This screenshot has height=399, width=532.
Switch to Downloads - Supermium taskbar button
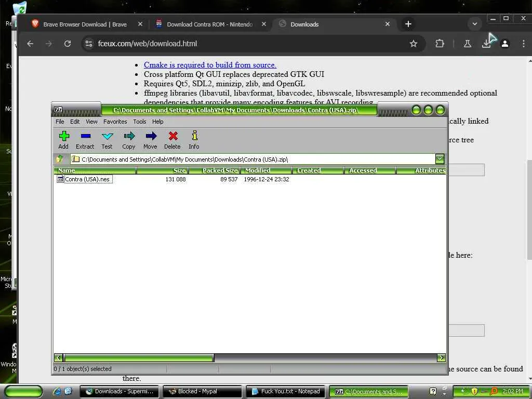119,392
